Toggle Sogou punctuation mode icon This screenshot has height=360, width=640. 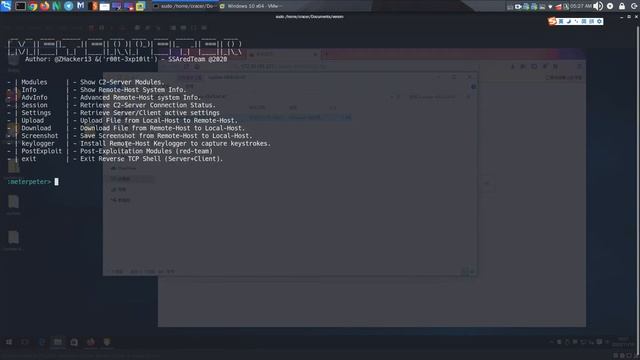coord(576,21)
